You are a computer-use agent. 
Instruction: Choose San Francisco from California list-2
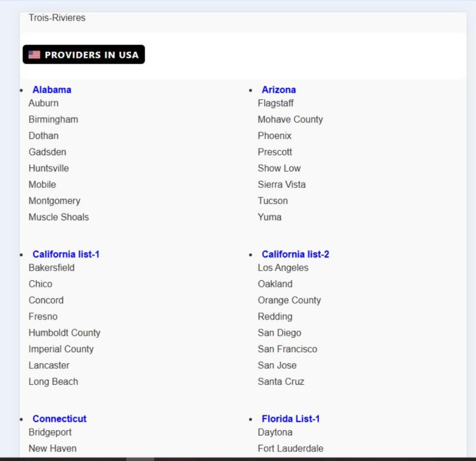(x=287, y=349)
